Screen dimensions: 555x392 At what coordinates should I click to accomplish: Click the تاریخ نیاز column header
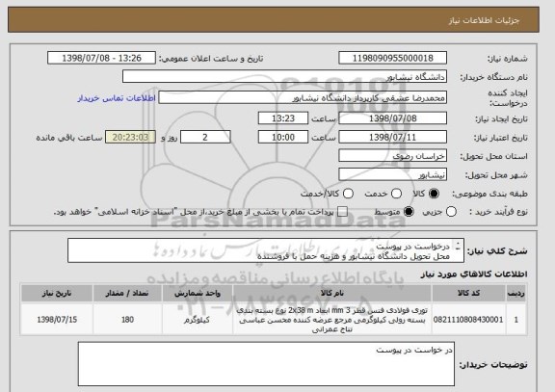(57, 294)
